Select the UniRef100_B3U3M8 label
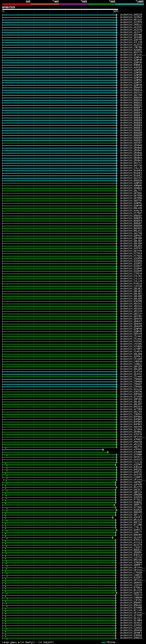146x644 pixels. coord(131,301)
